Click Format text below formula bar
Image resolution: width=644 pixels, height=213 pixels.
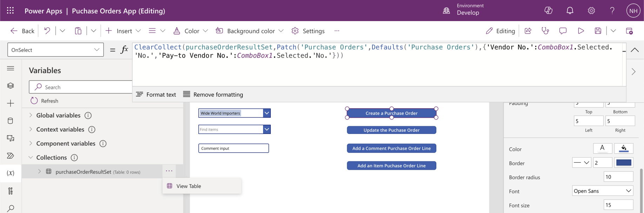[x=156, y=95]
